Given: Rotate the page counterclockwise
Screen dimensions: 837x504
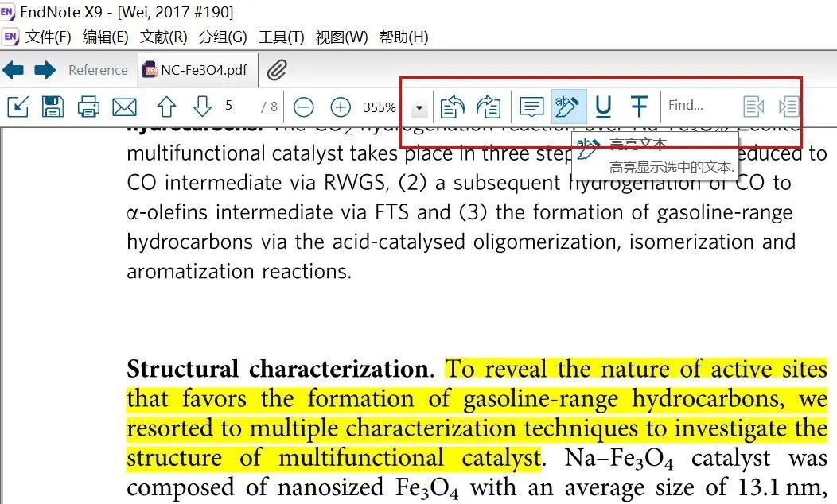Looking at the screenshot, I should click(452, 107).
